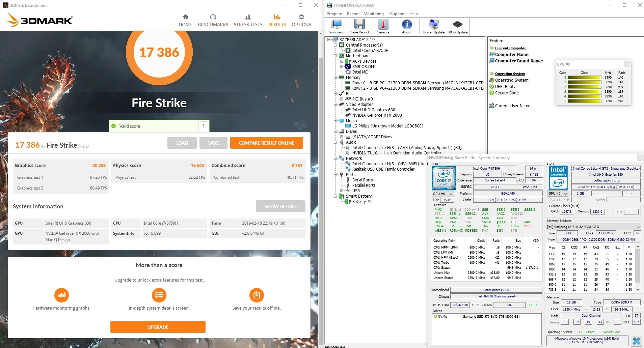Open the Samsung memory module dropdown
Screen dimensions: 644x348
tap(593, 227)
